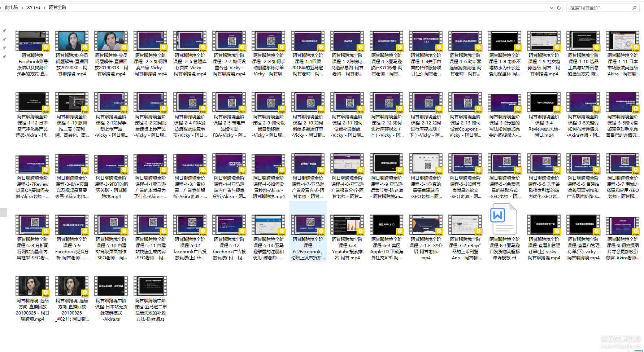Select the 课程-7-1 ETSY介绍 video file
This screenshot has width=644, height=352.
tap(426, 224)
